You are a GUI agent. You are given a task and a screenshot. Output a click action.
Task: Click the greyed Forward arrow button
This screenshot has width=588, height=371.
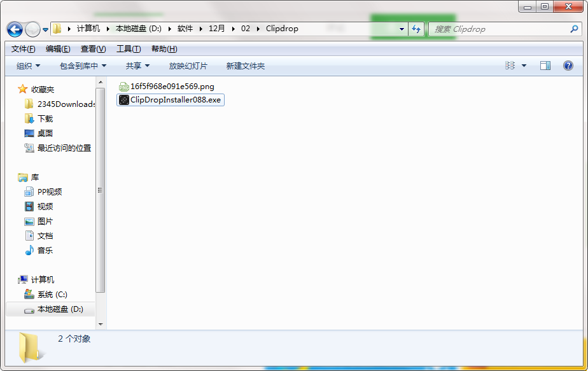(x=32, y=29)
